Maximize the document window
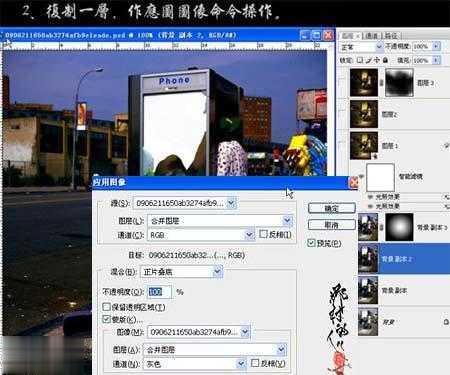This screenshot has width=450, height=375. [x=316, y=35]
